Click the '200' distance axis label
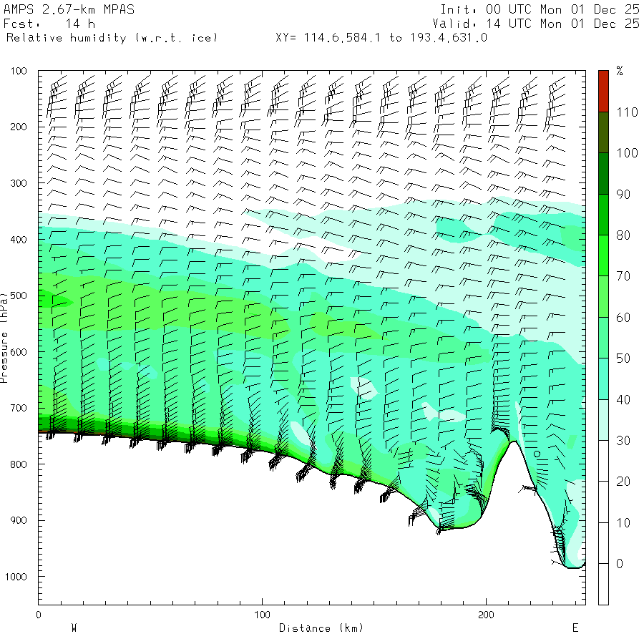 pyautogui.click(x=487, y=615)
